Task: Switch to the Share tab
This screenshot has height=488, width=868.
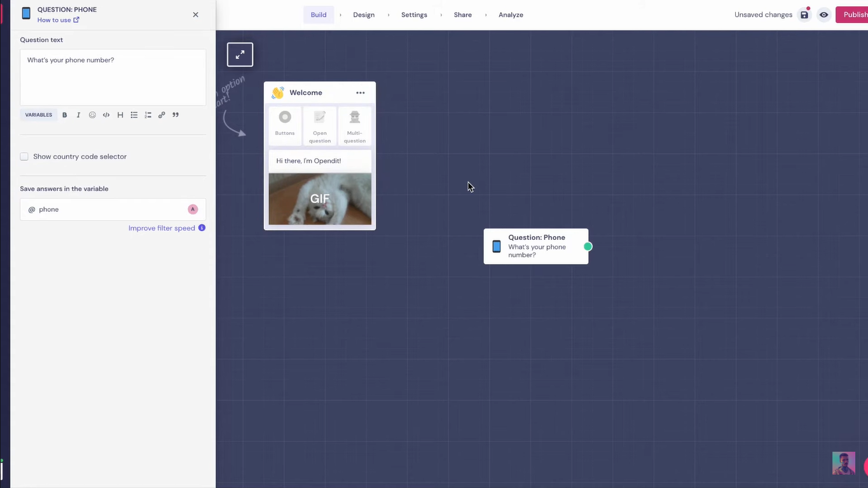Action: 463,15
